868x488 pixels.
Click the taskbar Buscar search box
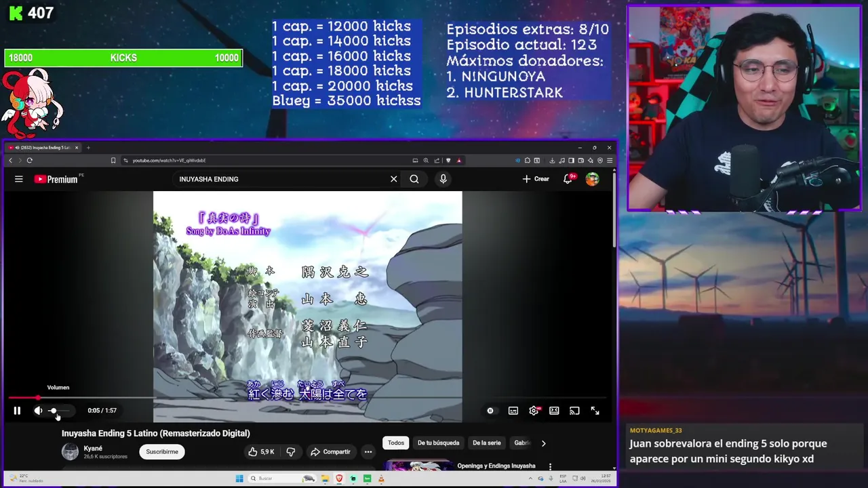[283, 479]
